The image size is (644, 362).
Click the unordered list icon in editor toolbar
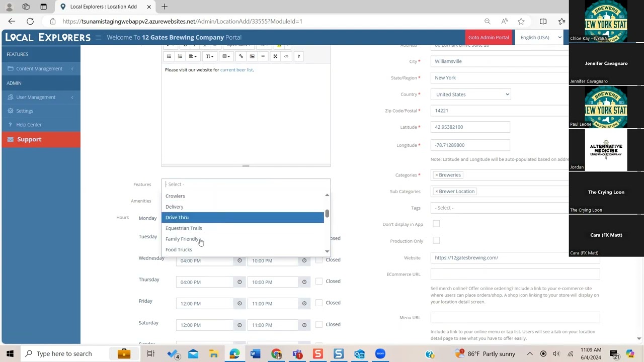pos(169,56)
